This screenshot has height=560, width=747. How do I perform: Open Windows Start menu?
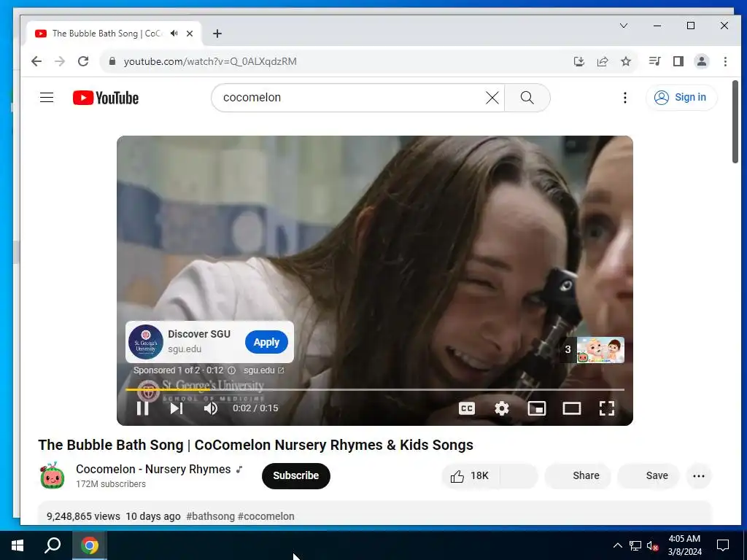(x=18, y=545)
